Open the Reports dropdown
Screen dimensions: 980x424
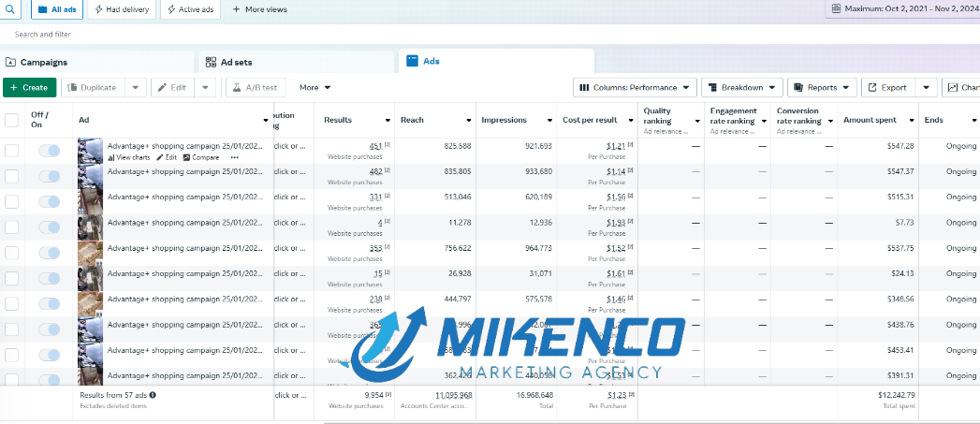(x=822, y=88)
